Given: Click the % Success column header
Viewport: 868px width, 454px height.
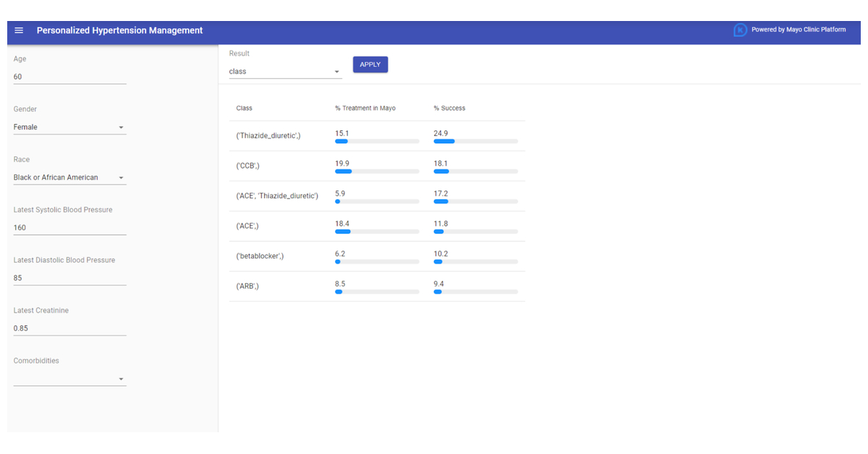Looking at the screenshot, I should (449, 108).
